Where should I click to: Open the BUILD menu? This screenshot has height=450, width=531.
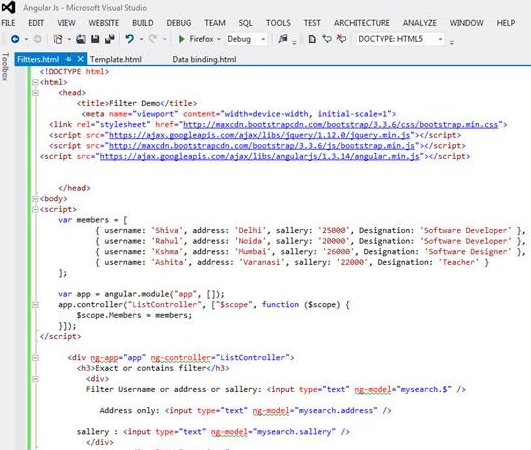pos(143,23)
